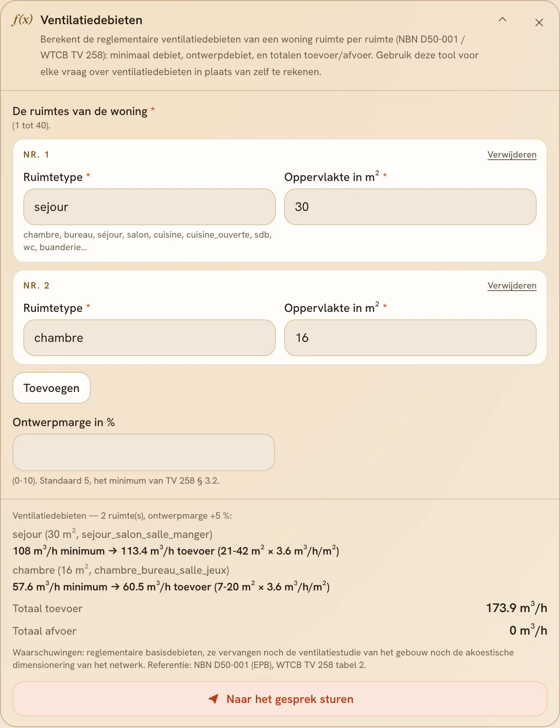Add a room with Toevoegen button
This screenshot has width=560, height=728.
(x=52, y=388)
